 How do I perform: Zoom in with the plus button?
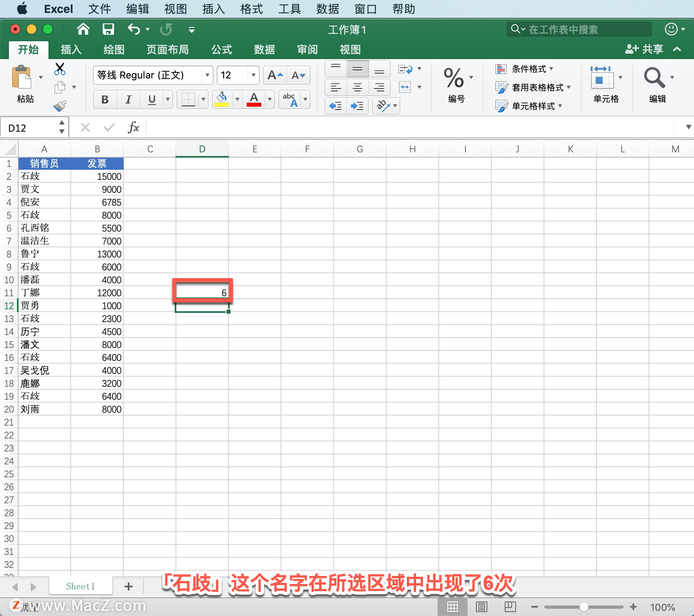(x=633, y=607)
